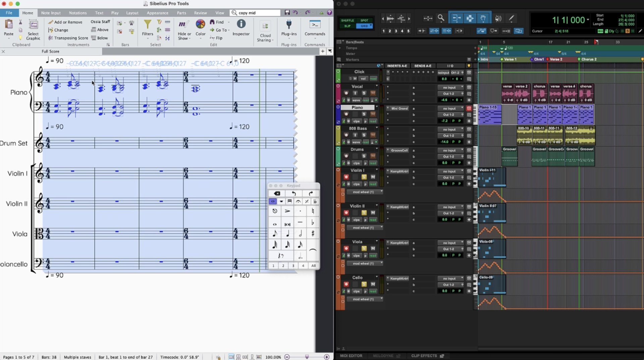Select the Pencil tool in Pro Tools

click(x=511, y=18)
